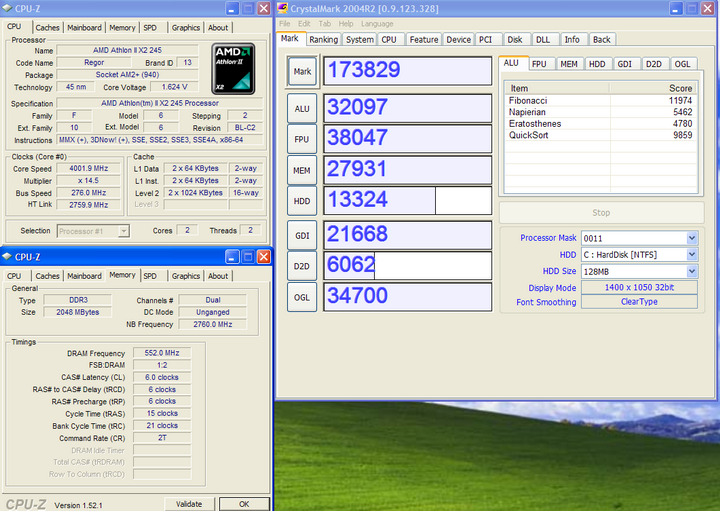Switch to the Disk tab

(515, 39)
